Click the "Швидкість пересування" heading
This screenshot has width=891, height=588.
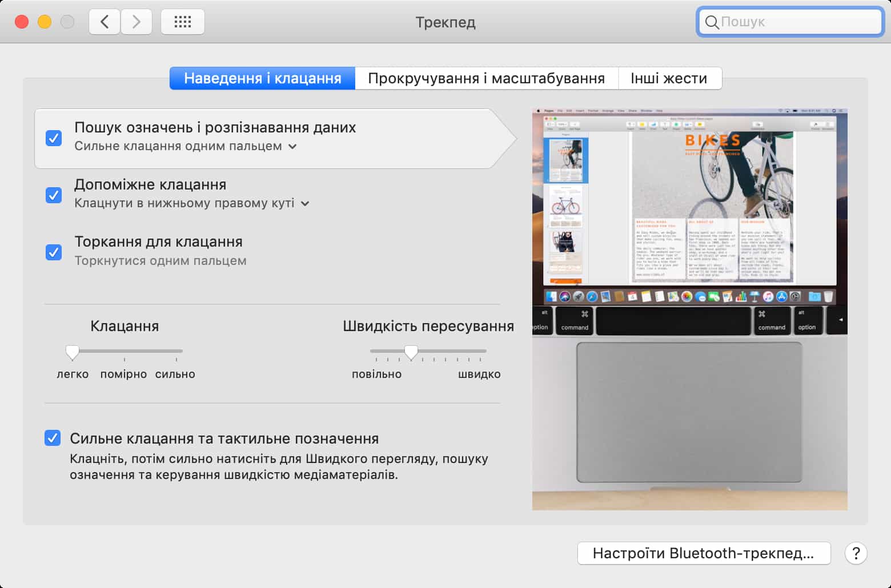click(x=428, y=326)
